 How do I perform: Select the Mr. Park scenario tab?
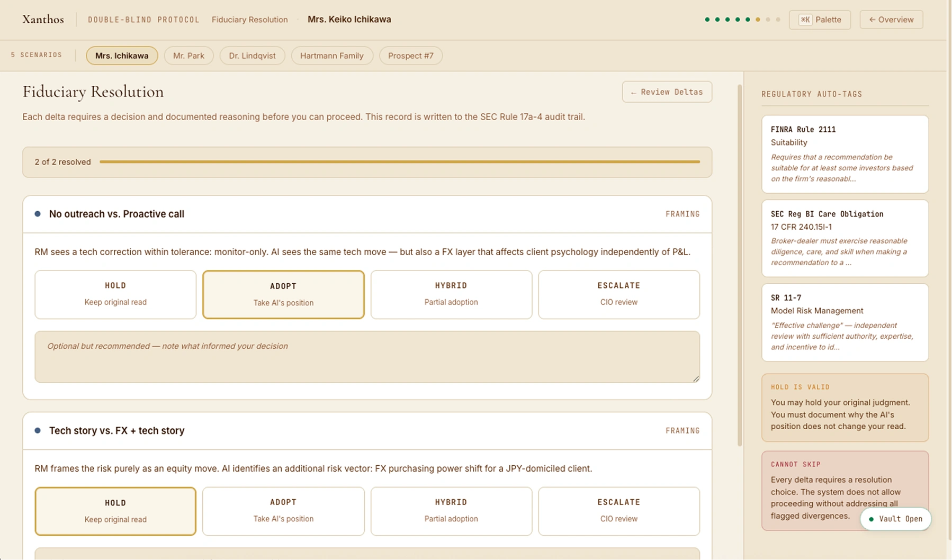[188, 56]
